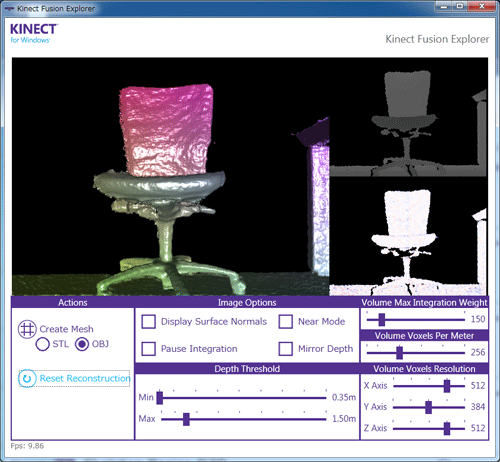Click the Volume Voxels Per Meter slider handle
500x462 pixels.
click(399, 353)
